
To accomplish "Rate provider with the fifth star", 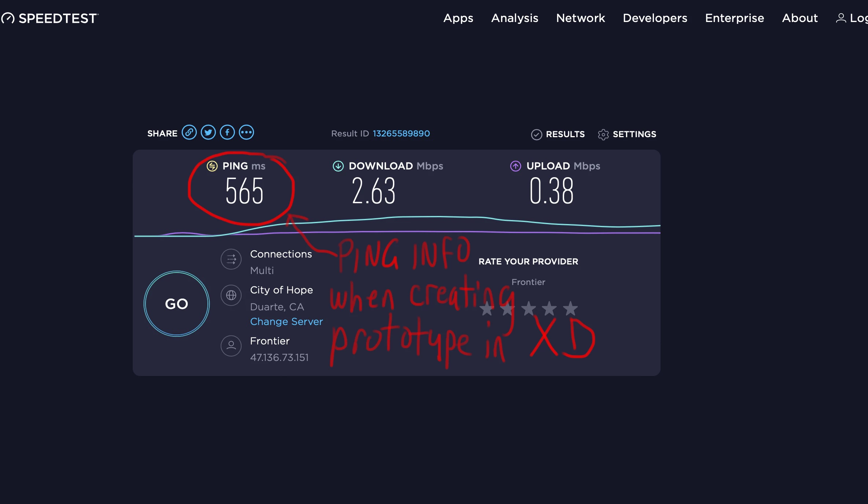I will (570, 308).
